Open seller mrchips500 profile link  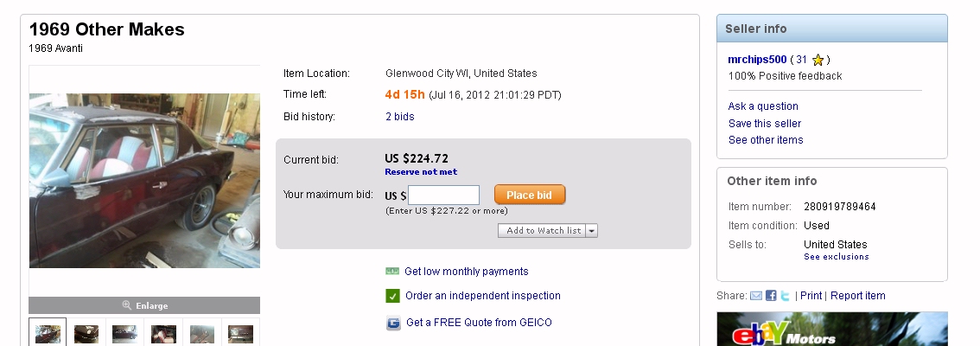[x=757, y=60]
